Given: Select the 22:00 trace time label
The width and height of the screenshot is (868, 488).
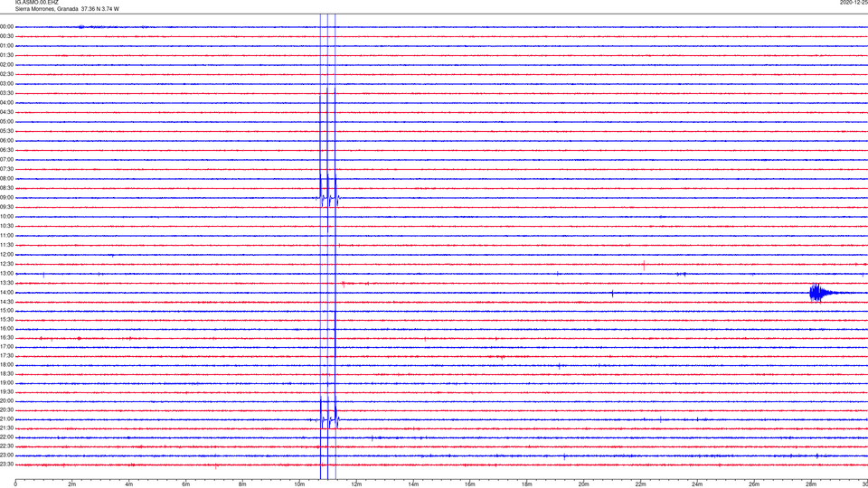Looking at the screenshot, I should 6,437.
